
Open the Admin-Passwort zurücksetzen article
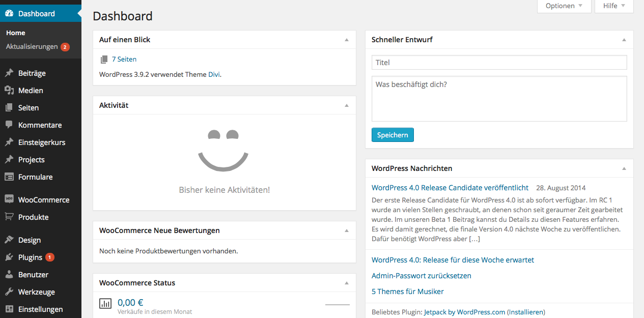click(421, 276)
